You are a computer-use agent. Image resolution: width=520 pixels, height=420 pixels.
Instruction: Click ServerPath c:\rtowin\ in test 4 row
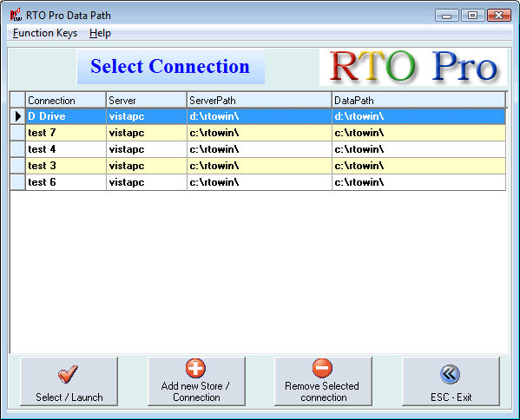(260, 149)
